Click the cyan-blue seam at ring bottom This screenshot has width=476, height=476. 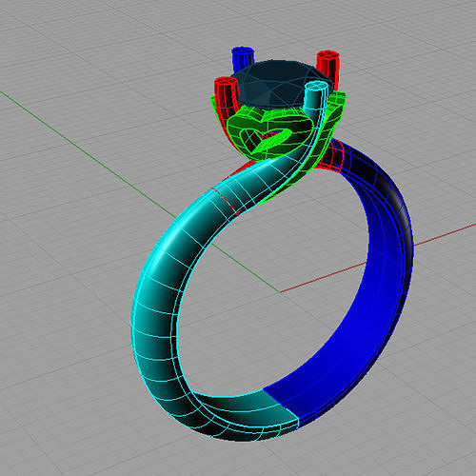click(281, 407)
